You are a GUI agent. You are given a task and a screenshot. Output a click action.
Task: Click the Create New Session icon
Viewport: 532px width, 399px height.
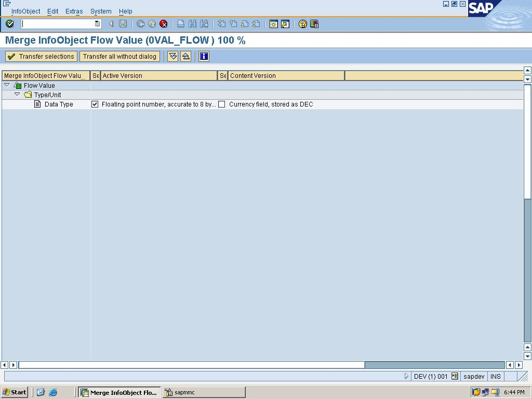273,24
